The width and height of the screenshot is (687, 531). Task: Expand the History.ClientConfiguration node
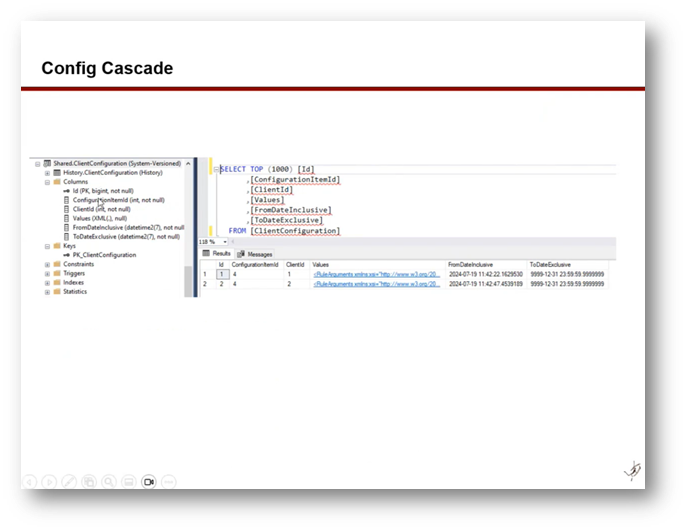(x=47, y=173)
